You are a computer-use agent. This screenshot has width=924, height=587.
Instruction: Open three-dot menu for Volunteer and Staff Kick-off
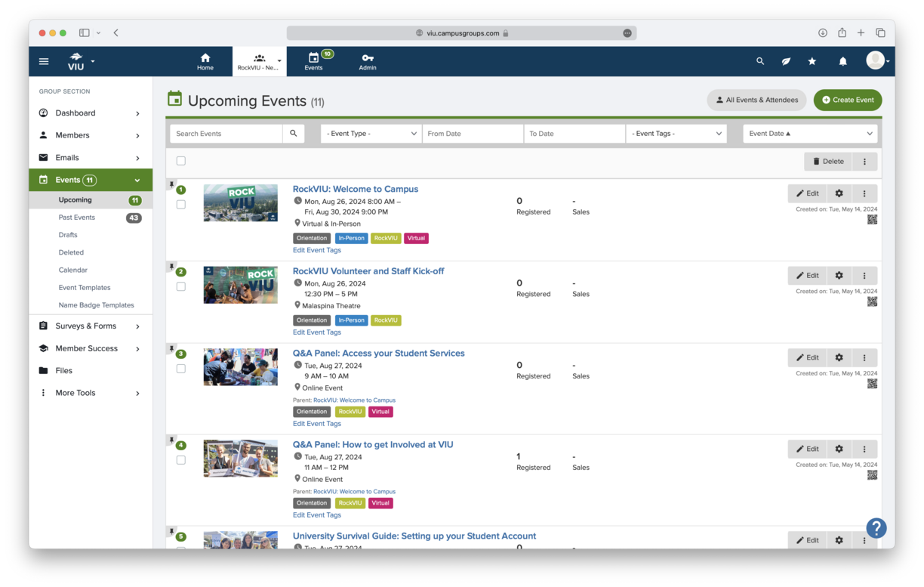[x=864, y=276]
